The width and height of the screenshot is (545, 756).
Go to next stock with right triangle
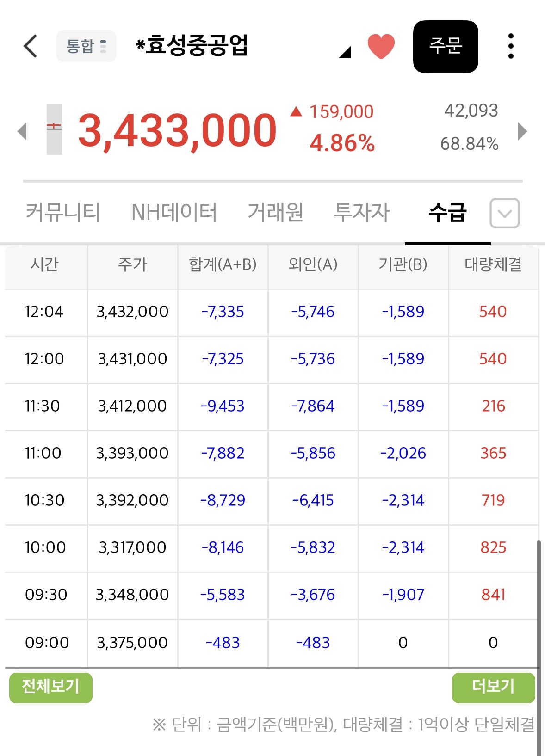tap(523, 131)
